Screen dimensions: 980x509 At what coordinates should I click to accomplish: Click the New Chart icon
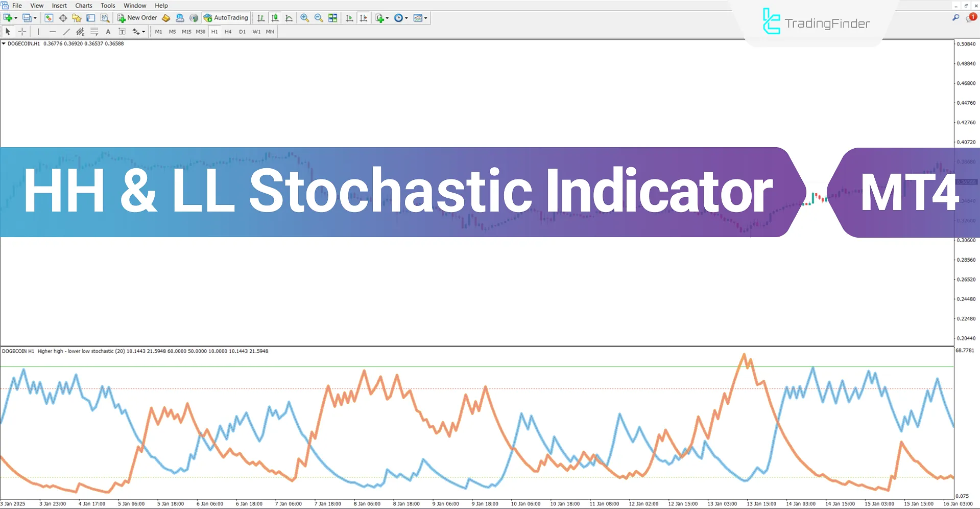8,18
